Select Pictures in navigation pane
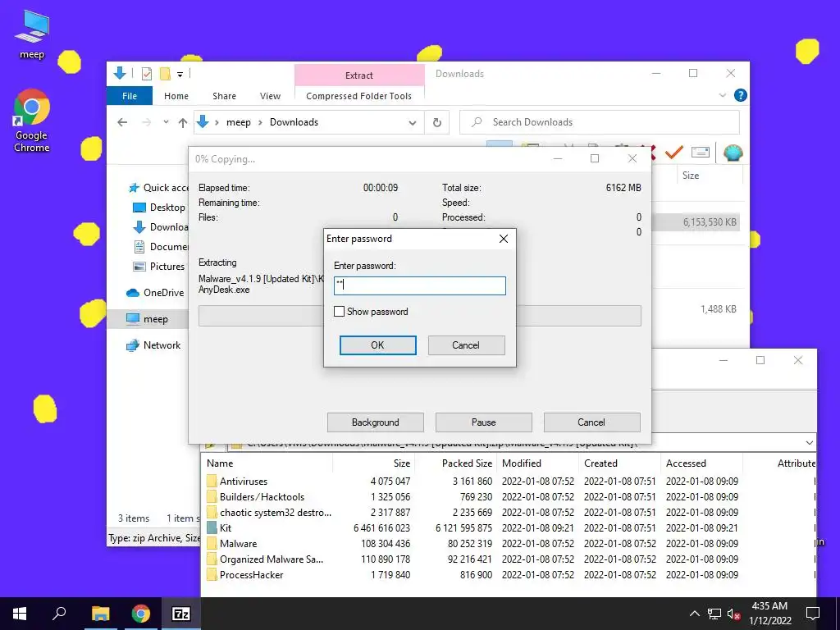 [158, 267]
